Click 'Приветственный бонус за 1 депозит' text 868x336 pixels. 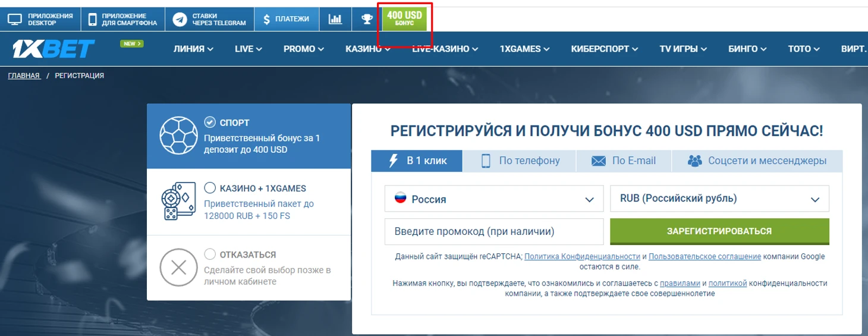pos(262,144)
